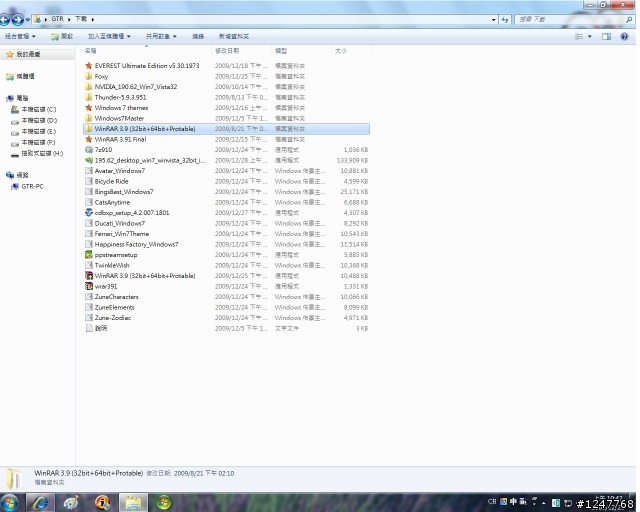Open the 加入至媒體櫃 menu

(109, 36)
